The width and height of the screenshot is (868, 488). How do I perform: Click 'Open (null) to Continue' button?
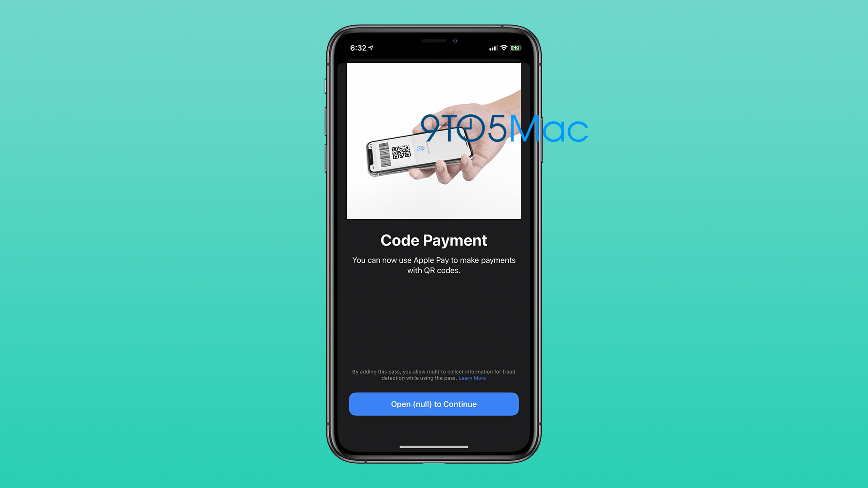(x=434, y=404)
